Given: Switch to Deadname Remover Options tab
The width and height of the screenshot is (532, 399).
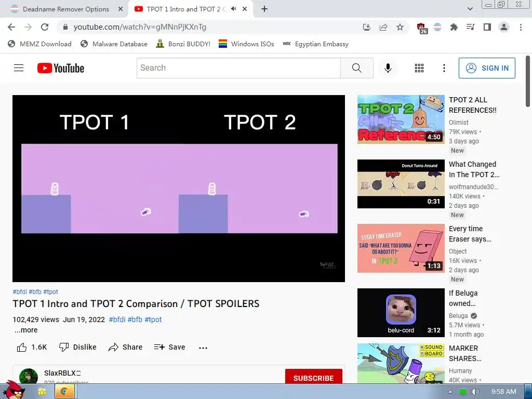Looking at the screenshot, I should pos(66,9).
